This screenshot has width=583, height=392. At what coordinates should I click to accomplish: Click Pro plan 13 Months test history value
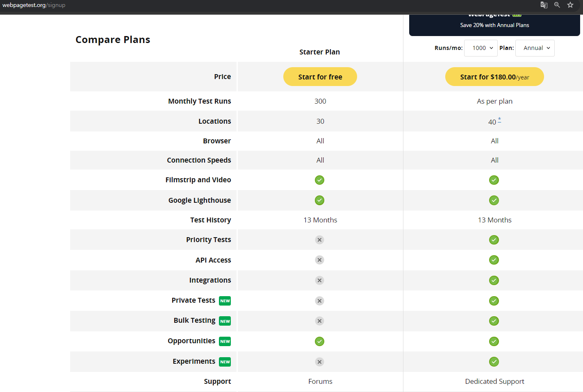[x=494, y=220]
